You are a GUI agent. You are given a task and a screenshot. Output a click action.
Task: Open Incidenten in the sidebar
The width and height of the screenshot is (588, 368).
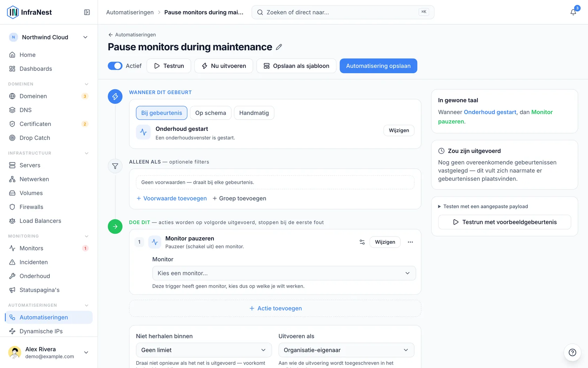click(49, 262)
